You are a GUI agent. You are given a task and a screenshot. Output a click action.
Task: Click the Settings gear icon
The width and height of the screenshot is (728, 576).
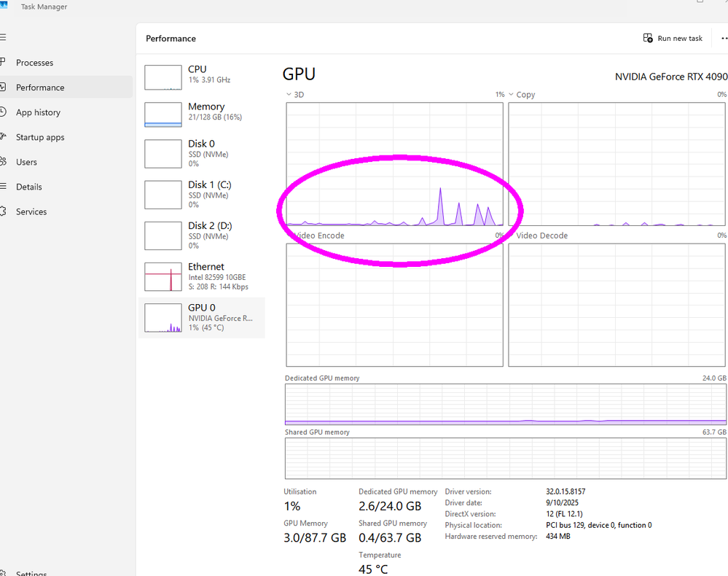[x=3, y=573]
